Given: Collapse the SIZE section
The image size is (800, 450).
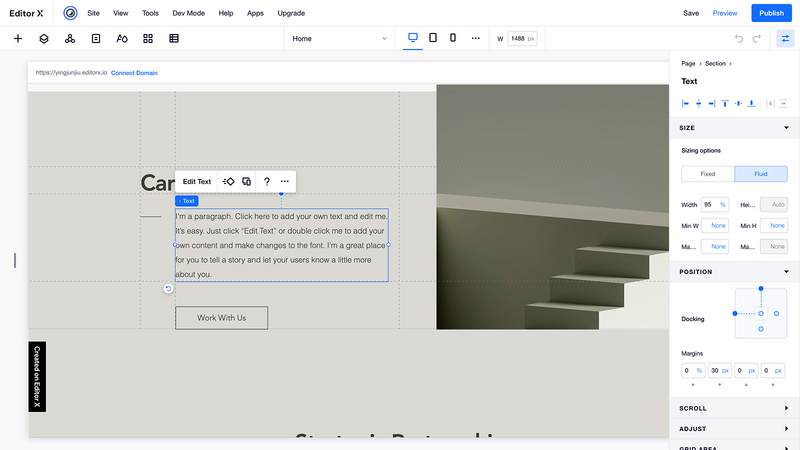Looking at the screenshot, I should point(786,128).
